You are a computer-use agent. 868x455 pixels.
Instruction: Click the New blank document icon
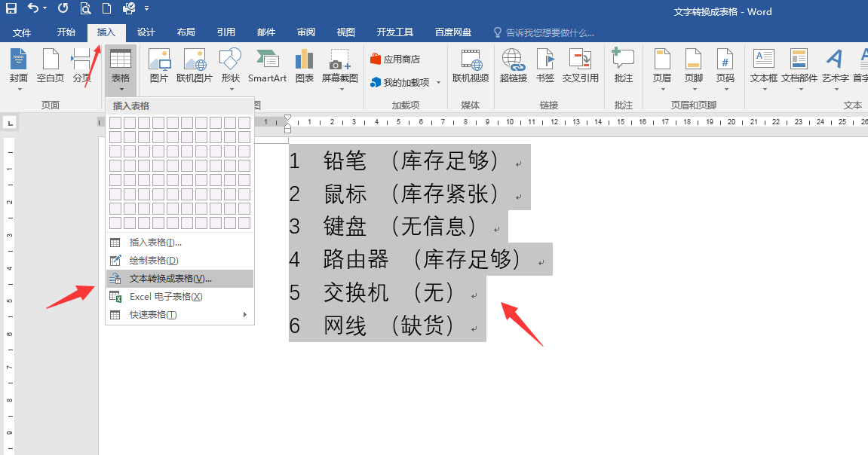point(107,8)
